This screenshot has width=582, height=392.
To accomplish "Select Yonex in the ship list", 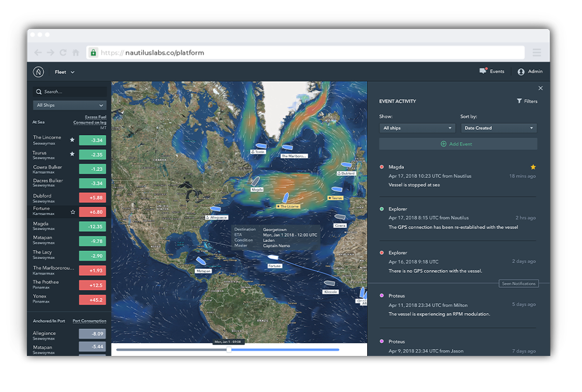I will pos(41,296).
